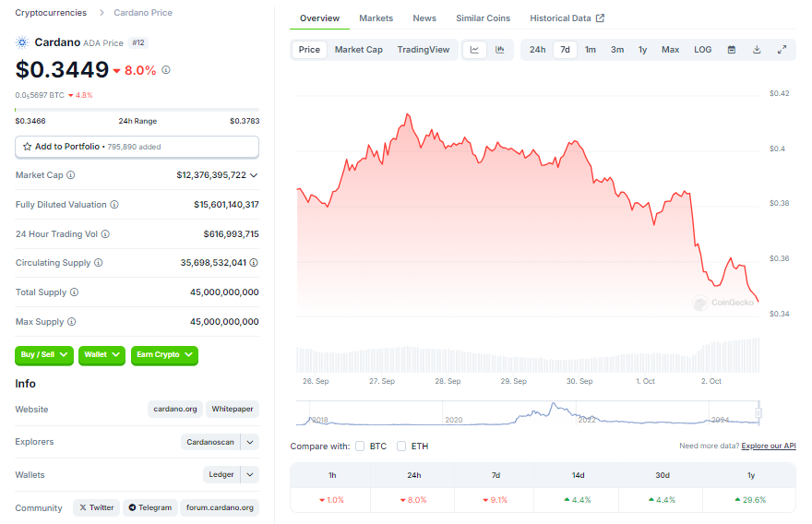Click Add to Portfolio button

[137, 147]
